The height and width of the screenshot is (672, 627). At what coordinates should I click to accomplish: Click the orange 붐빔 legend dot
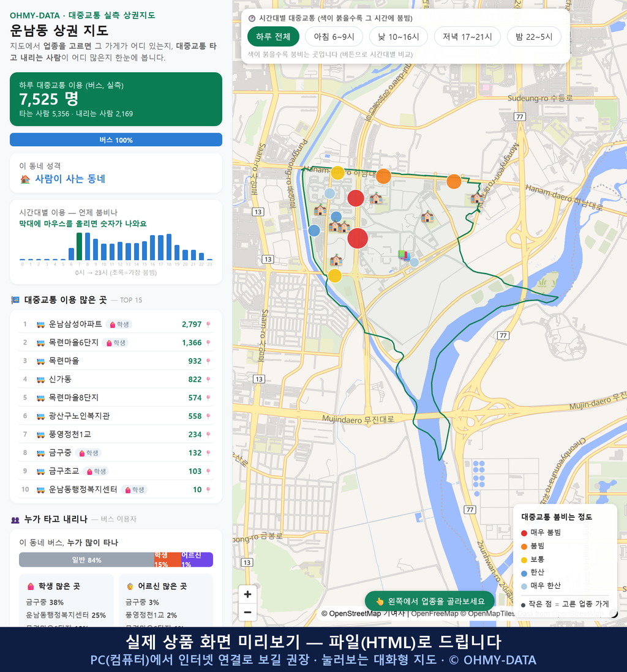[524, 547]
